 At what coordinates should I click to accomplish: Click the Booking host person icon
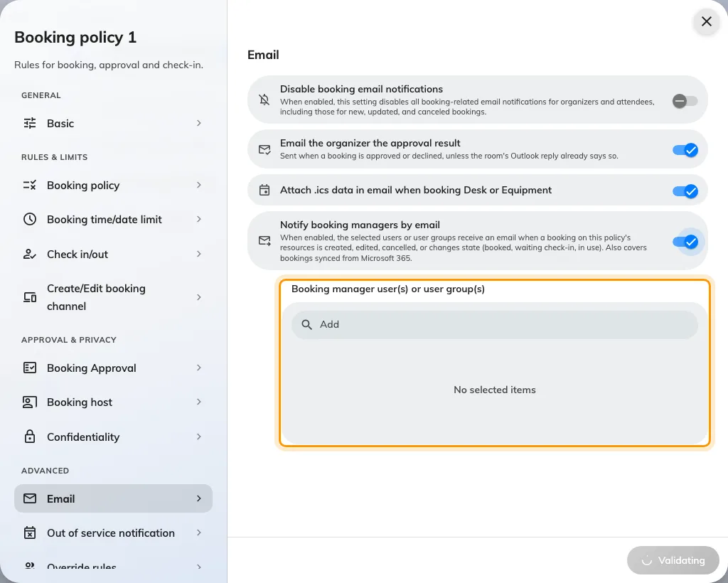[30, 402]
